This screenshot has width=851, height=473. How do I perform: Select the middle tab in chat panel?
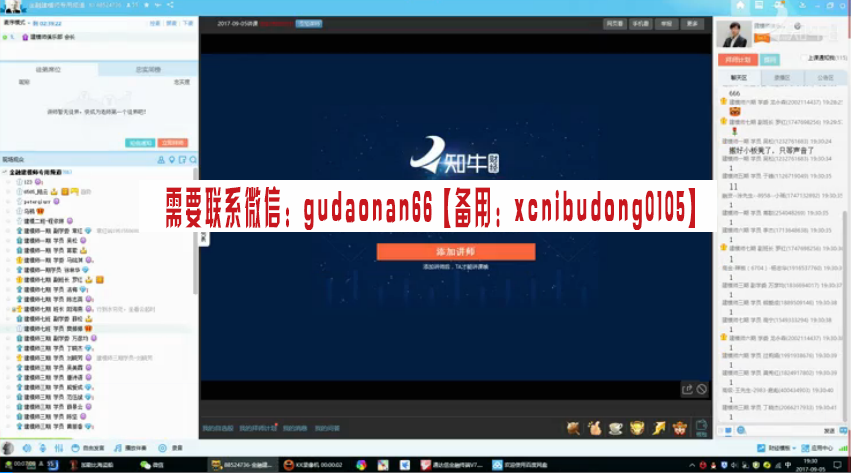(x=782, y=78)
